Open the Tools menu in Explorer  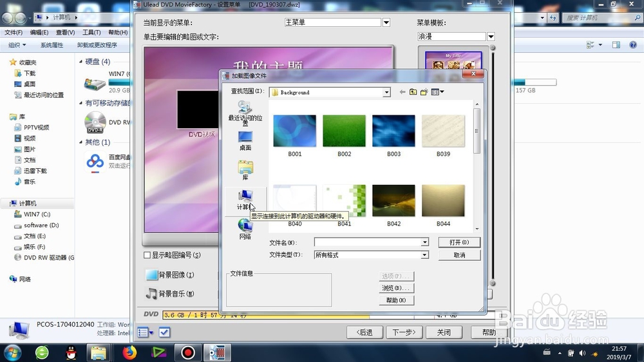91,32
